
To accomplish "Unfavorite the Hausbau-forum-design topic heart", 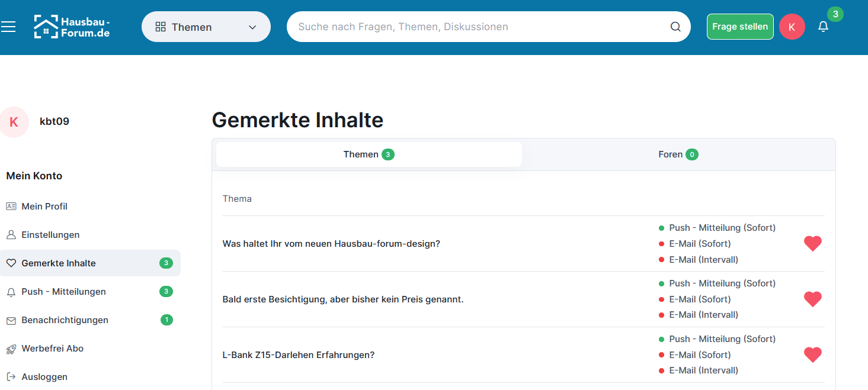I will (x=812, y=243).
